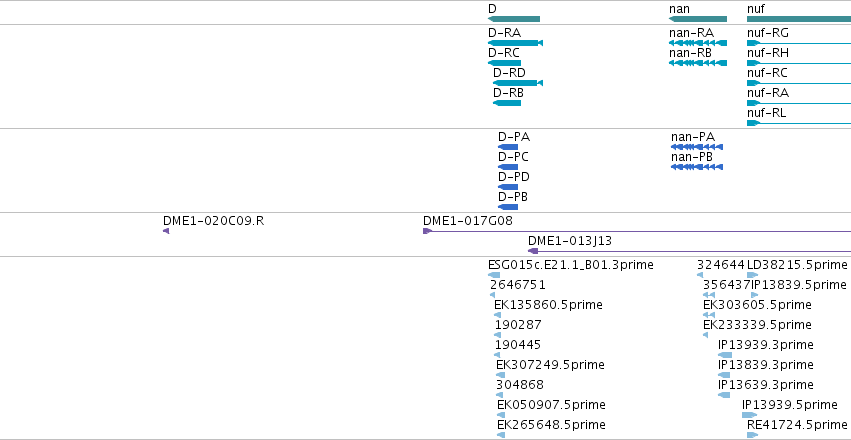Click the D-PC protein feature
851x440 pixels.
(508, 167)
